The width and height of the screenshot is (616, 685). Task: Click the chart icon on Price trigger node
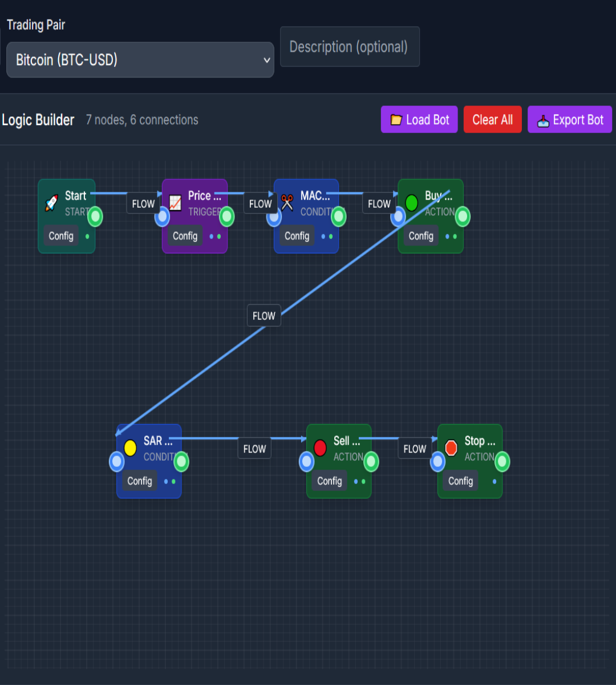[x=175, y=203]
